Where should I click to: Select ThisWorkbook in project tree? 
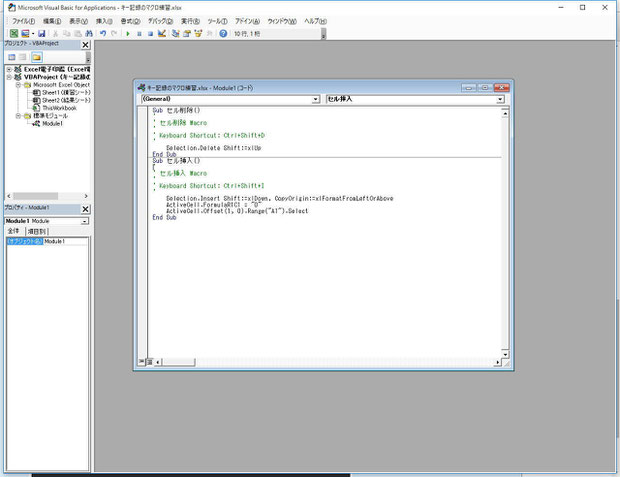coord(55,108)
